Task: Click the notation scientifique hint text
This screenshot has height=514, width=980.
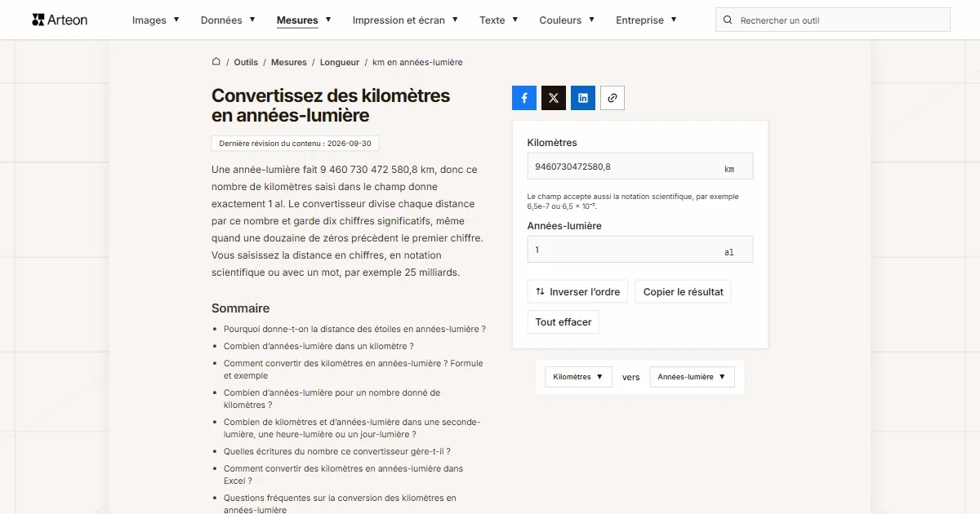Action: (633, 202)
